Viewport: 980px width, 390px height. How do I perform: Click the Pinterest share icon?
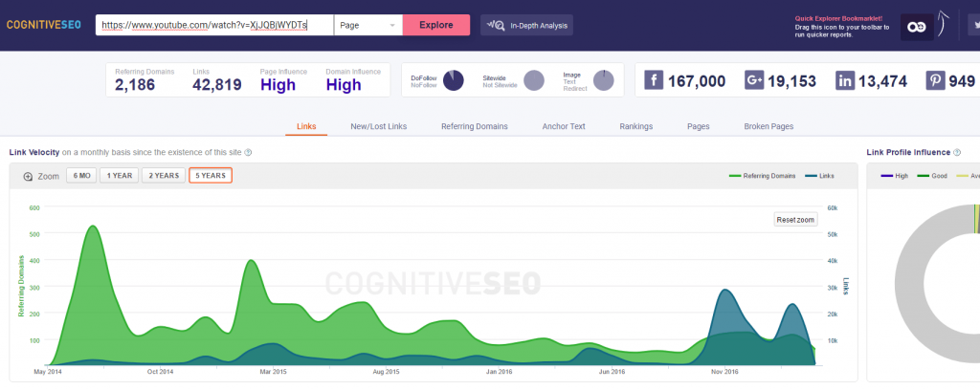pyautogui.click(x=935, y=81)
